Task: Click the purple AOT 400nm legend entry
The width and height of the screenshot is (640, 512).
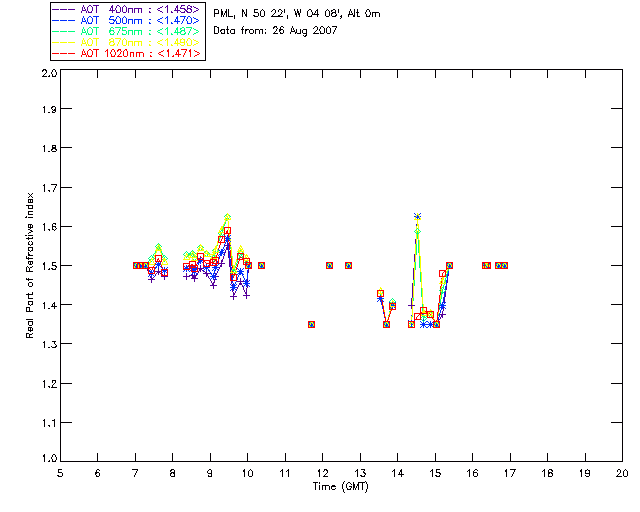Action: (126, 9)
